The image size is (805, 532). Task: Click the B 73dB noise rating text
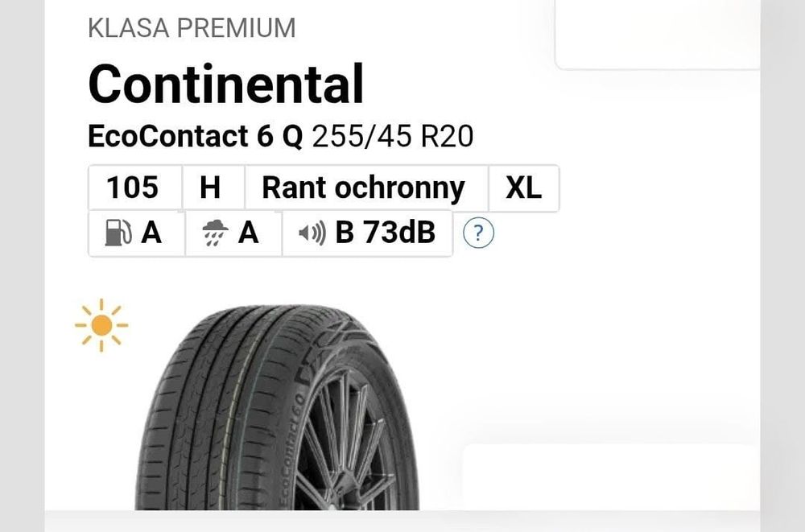[384, 233]
